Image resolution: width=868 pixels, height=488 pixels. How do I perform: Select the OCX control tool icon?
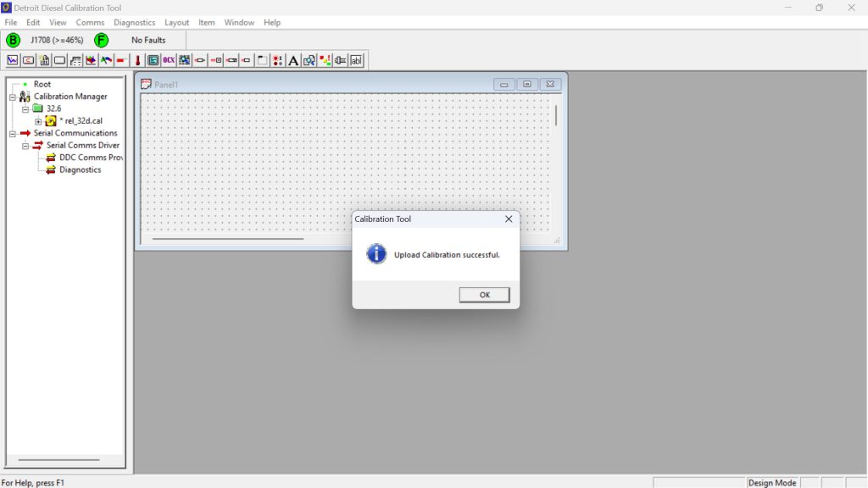click(169, 59)
